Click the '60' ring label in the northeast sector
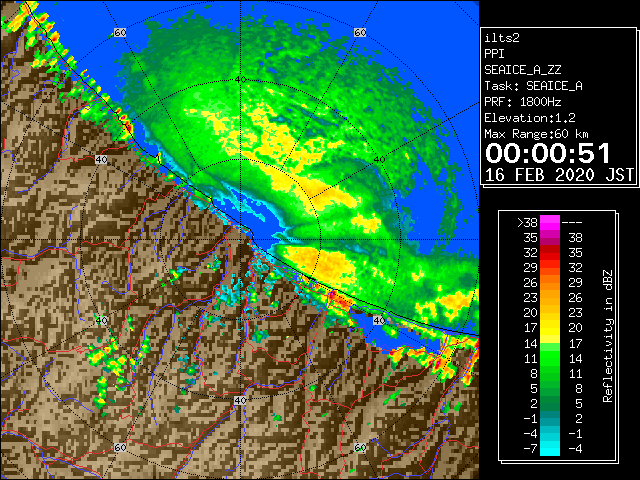The width and height of the screenshot is (640, 480). click(360, 32)
